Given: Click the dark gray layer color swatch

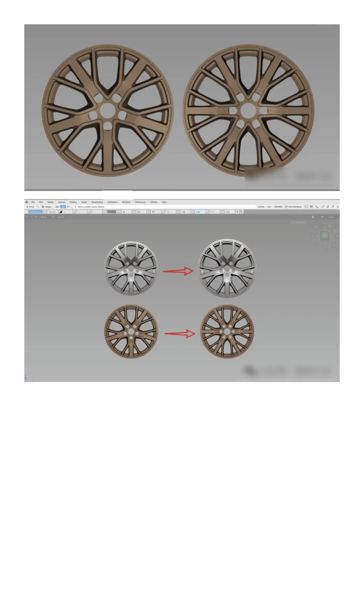Looking at the screenshot, I should point(112,212).
